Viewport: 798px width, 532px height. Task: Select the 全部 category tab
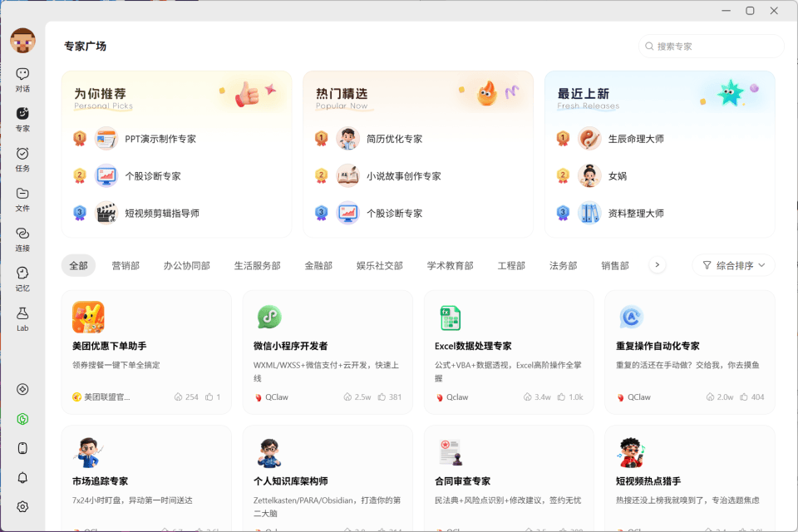(78, 265)
